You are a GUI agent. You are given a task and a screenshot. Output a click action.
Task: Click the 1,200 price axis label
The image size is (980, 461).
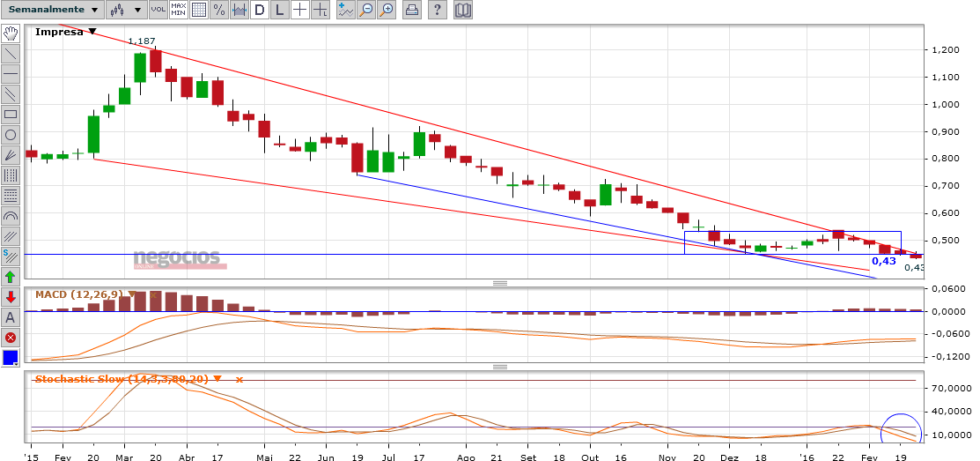pyautogui.click(x=946, y=50)
